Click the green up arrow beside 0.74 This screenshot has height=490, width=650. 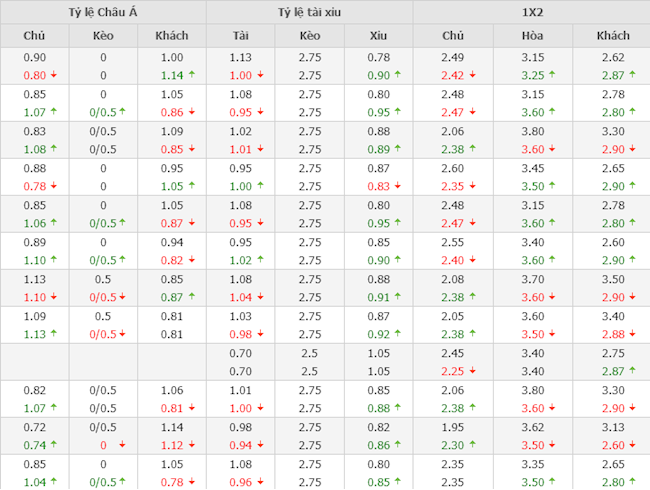[53, 445]
